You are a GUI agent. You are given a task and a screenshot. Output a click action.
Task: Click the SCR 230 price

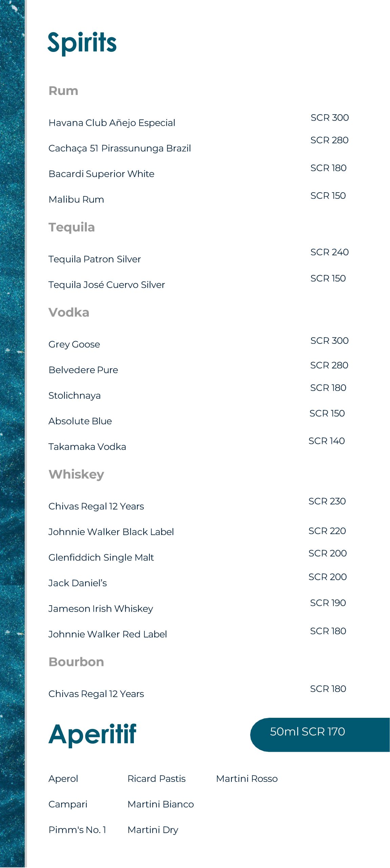click(327, 501)
